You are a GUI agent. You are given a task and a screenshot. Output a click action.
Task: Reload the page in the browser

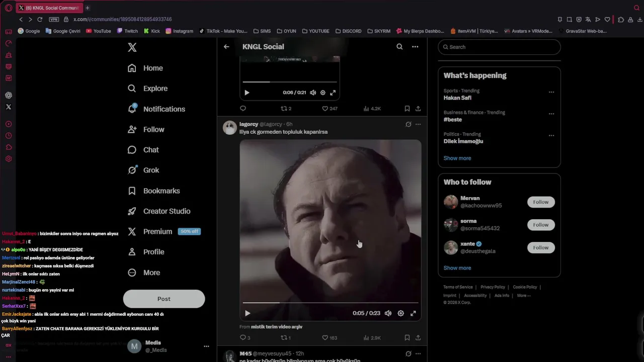pos(40,19)
